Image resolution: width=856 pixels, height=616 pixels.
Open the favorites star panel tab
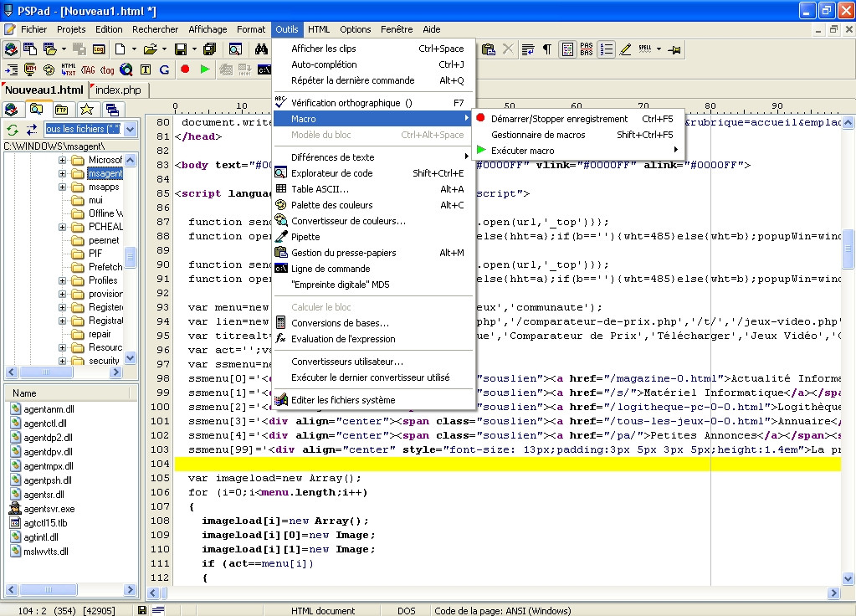[x=86, y=110]
